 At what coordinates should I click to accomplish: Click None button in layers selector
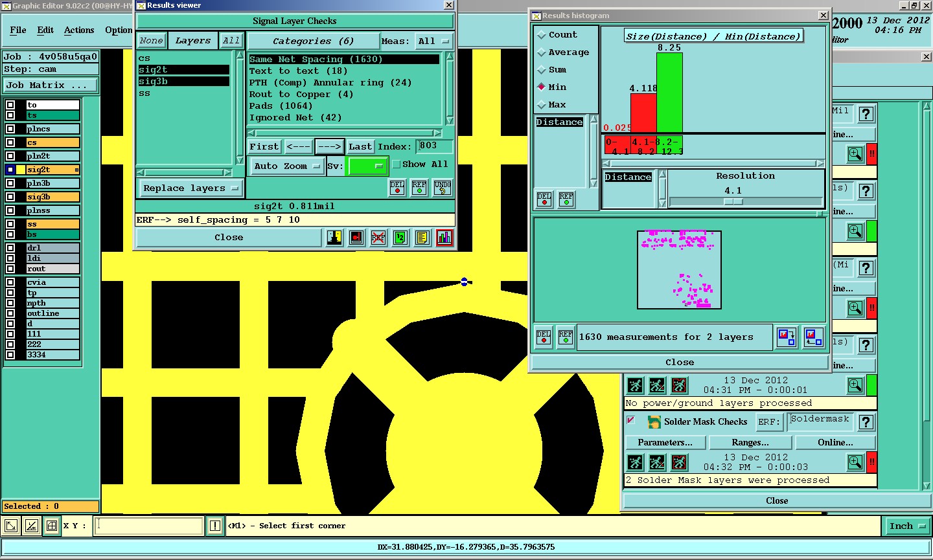pos(151,41)
